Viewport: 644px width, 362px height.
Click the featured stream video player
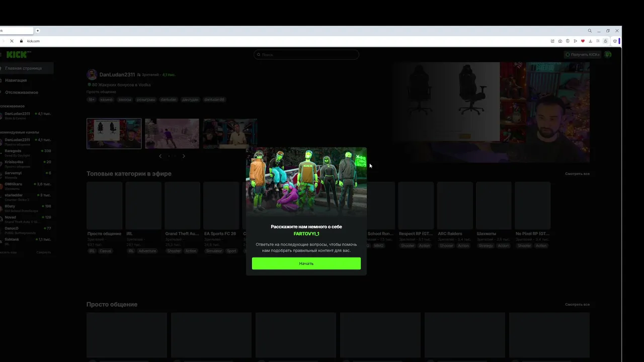click(491, 112)
